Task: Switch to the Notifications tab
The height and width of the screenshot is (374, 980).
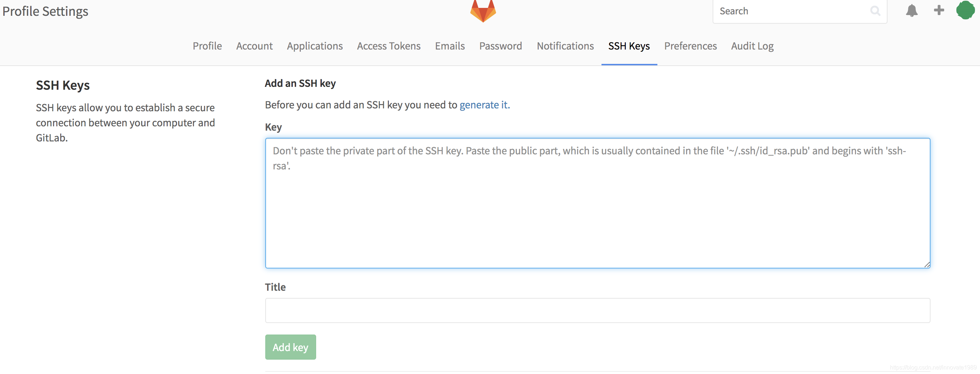Action: 565,46
